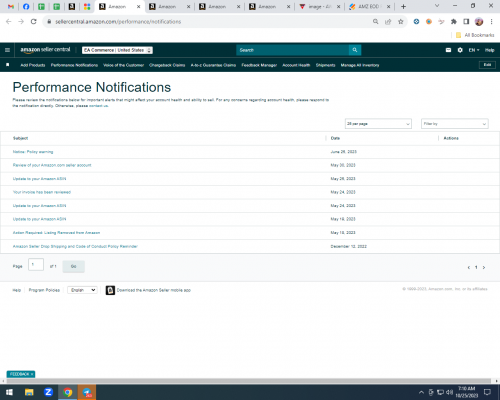Image resolution: width=500 pixels, height=400 pixels.
Task: Click the search magnifier button
Action: [355, 50]
